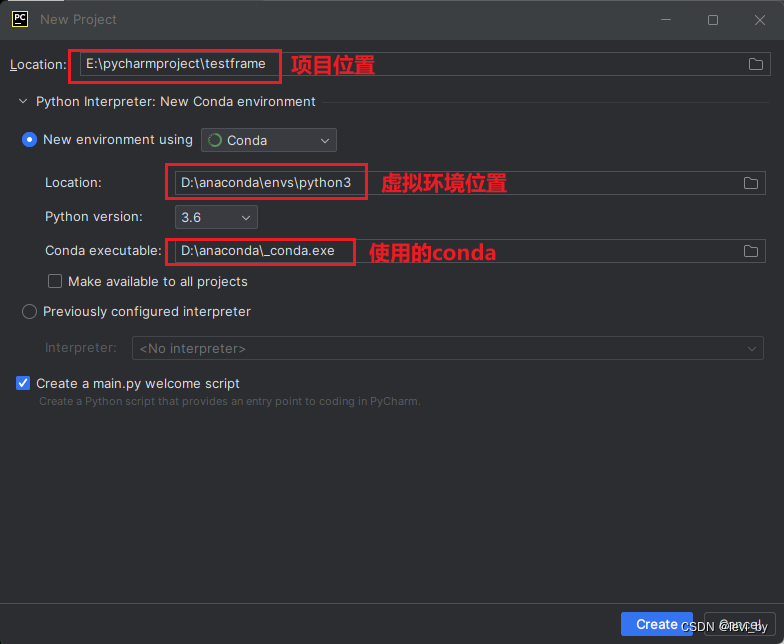Click the Create button
This screenshot has width=784, height=644.
point(656,624)
